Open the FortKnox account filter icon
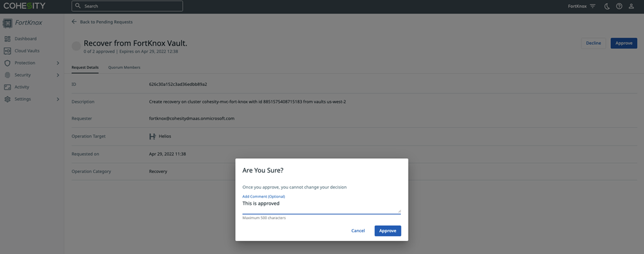 [593, 6]
